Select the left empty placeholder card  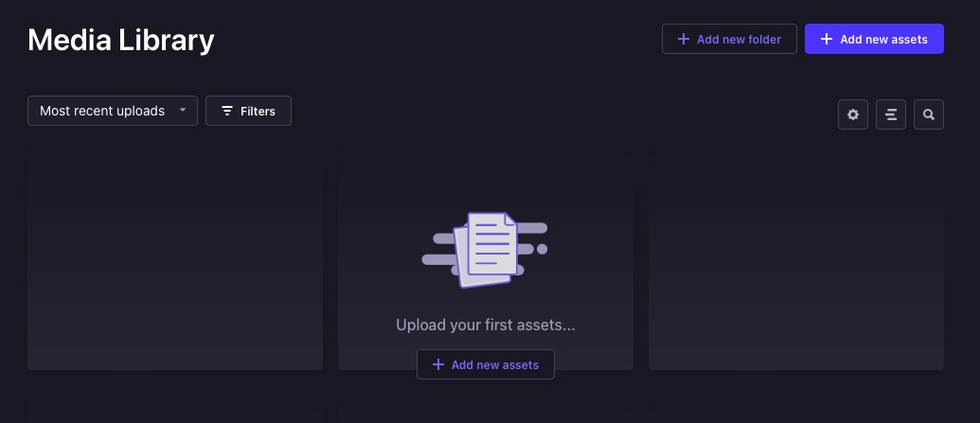click(x=175, y=263)
